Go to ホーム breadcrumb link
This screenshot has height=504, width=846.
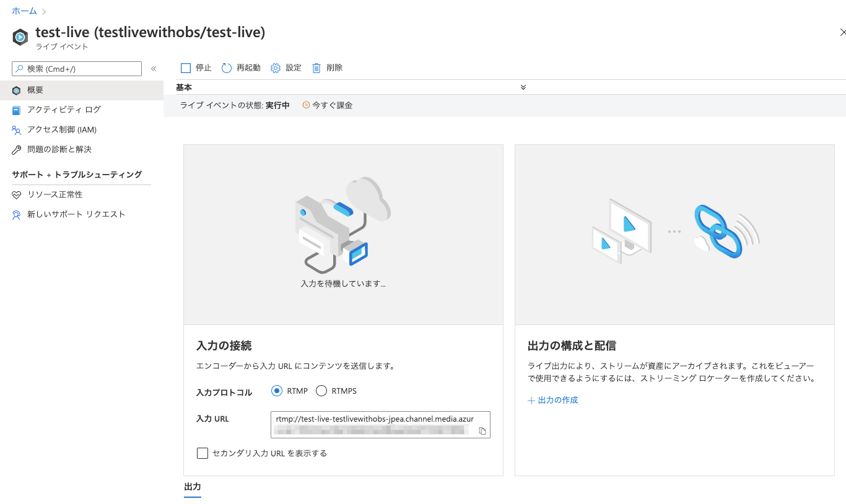(24, 11)
